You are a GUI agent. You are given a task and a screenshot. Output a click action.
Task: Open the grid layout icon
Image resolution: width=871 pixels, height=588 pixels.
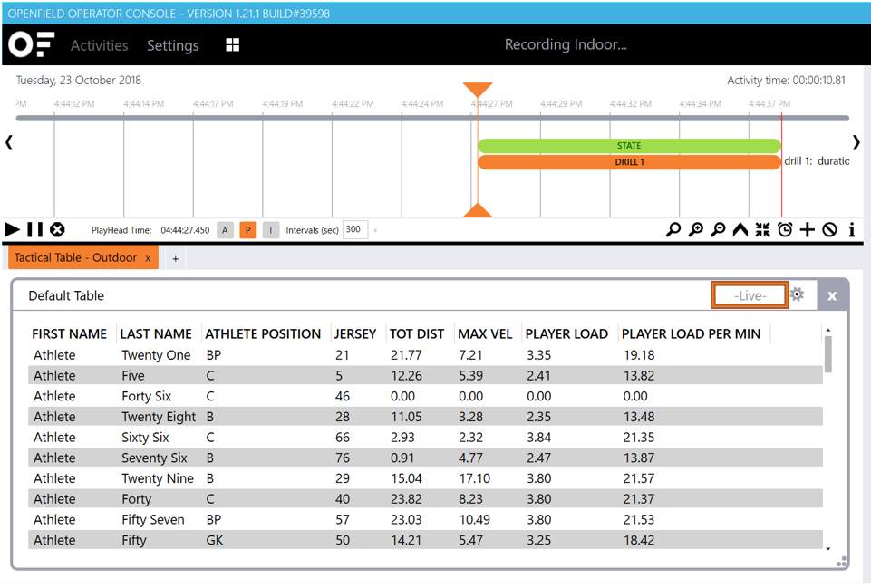point(233,45)
